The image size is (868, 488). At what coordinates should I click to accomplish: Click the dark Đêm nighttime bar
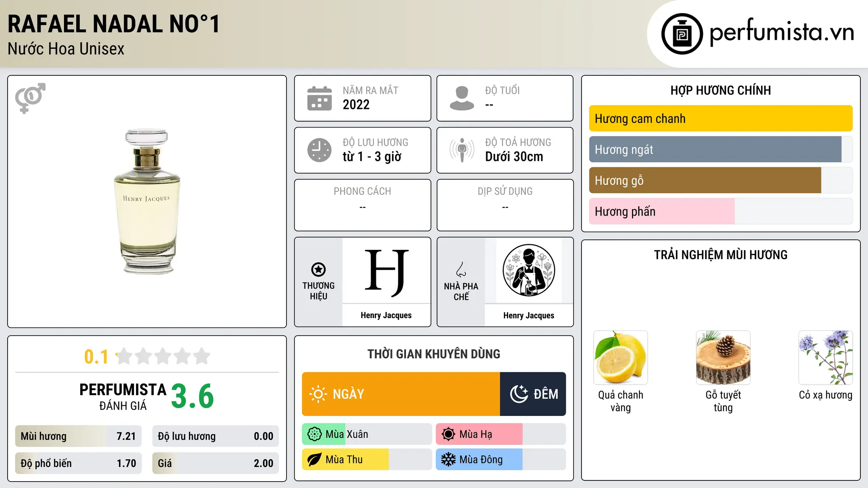pyautogui.click(x=533, y=394)
